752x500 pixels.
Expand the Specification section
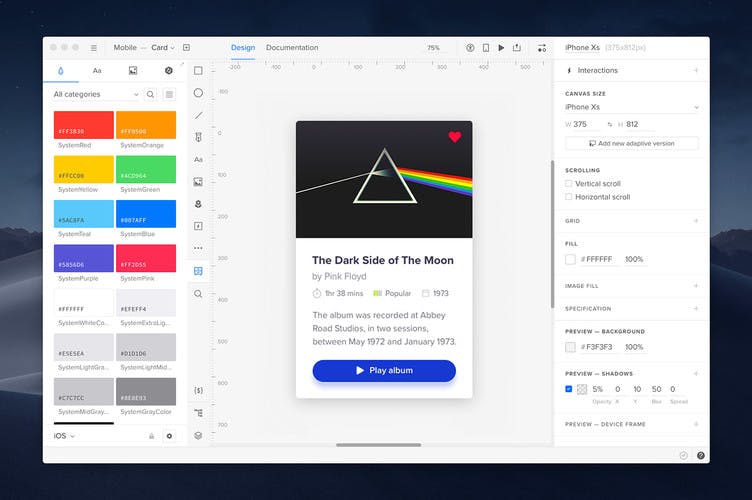pos(696,309)
